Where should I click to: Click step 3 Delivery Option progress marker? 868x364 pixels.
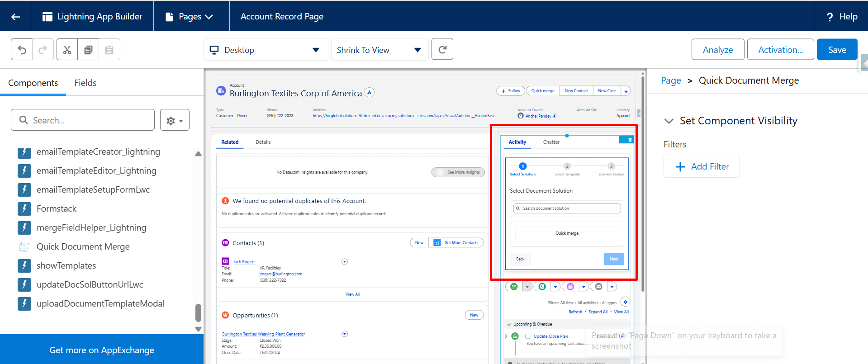612,166
